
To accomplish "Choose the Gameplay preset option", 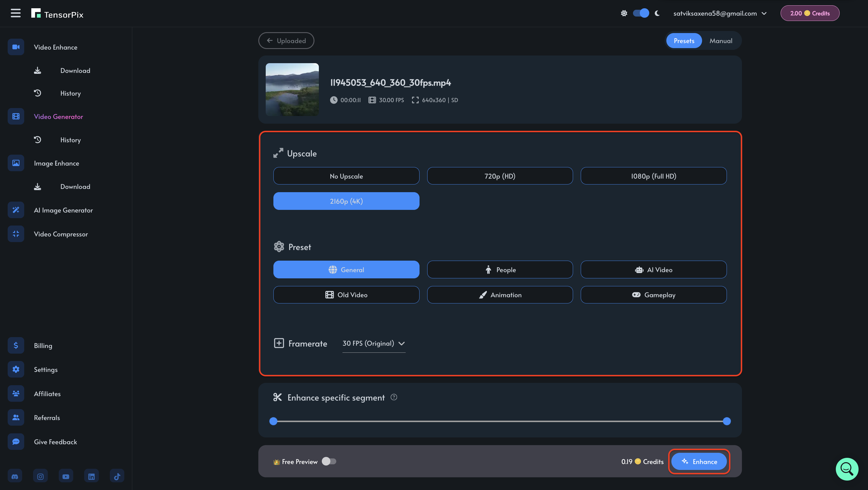I will (653, 295).
